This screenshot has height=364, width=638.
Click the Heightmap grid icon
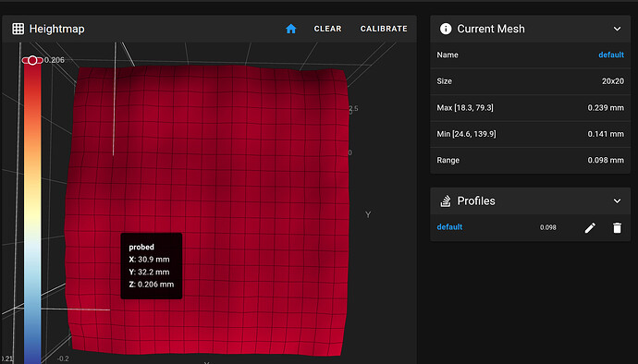point(18,29)
